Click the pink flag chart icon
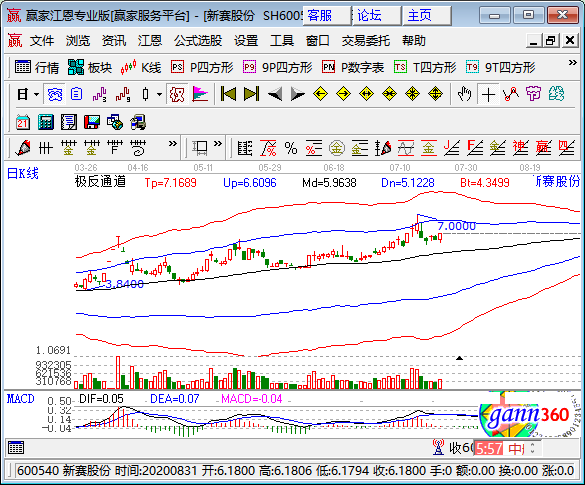The width and height of the screenshot is (585, 485). point(200,94)
